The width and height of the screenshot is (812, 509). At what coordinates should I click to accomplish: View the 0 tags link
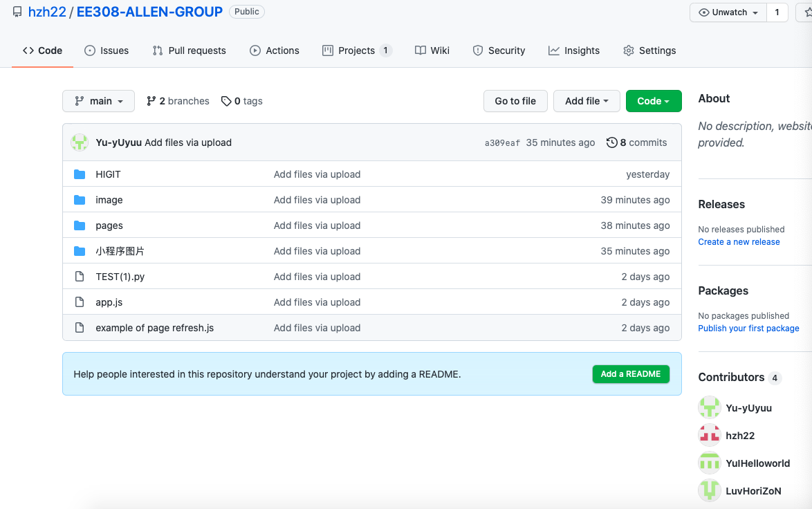[x=242, y=101]
